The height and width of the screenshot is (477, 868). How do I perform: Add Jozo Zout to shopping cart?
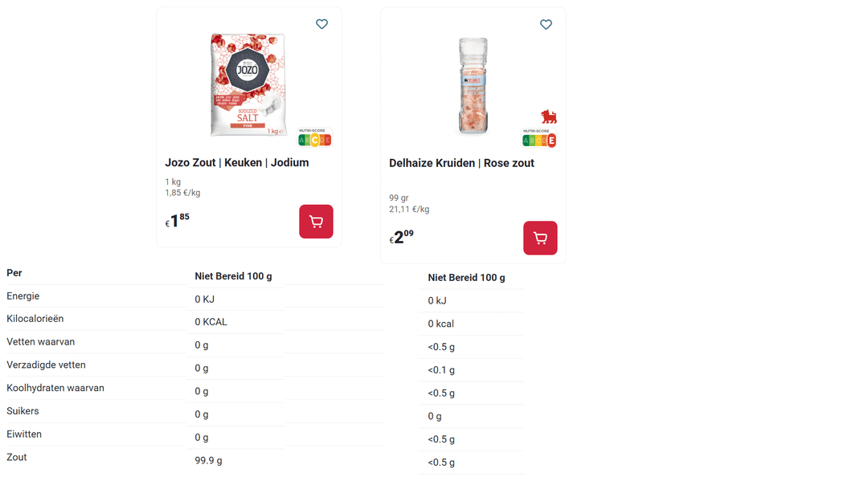click(x=316, y=222)
